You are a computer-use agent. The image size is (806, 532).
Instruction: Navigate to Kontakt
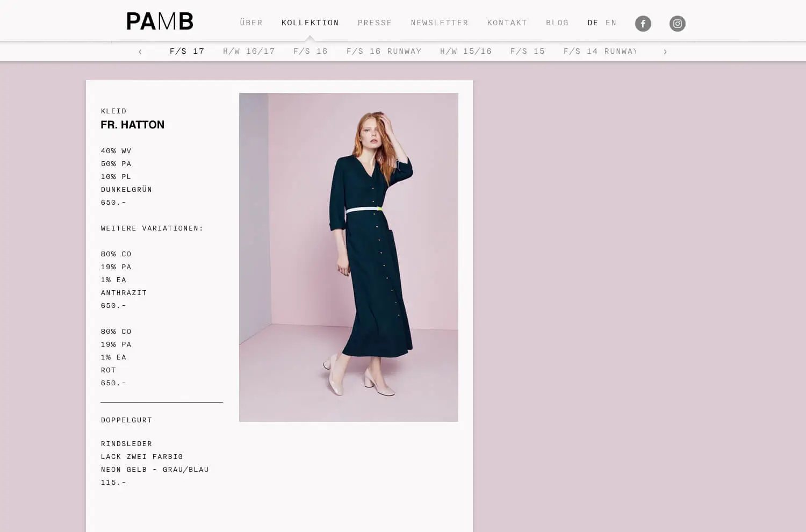507,23
